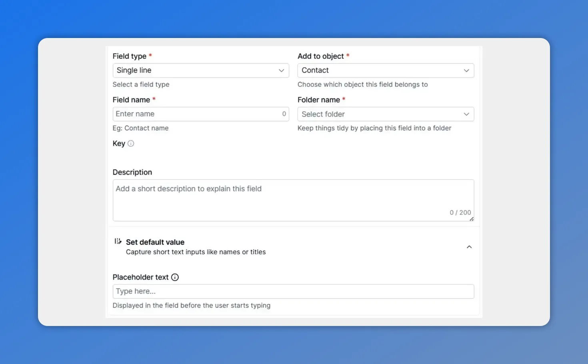Click the Placeholder text info icon
588x364 pixels.
tap(175, 277)
